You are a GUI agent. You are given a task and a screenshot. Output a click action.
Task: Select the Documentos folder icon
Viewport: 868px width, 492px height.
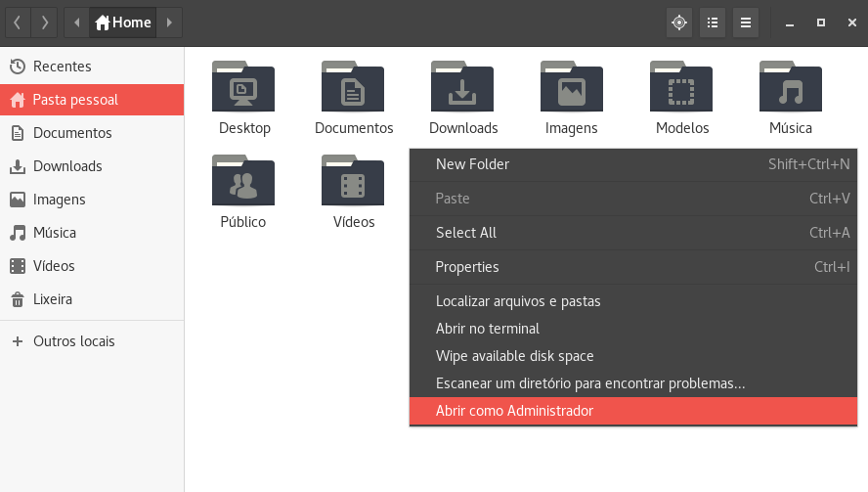353,87
